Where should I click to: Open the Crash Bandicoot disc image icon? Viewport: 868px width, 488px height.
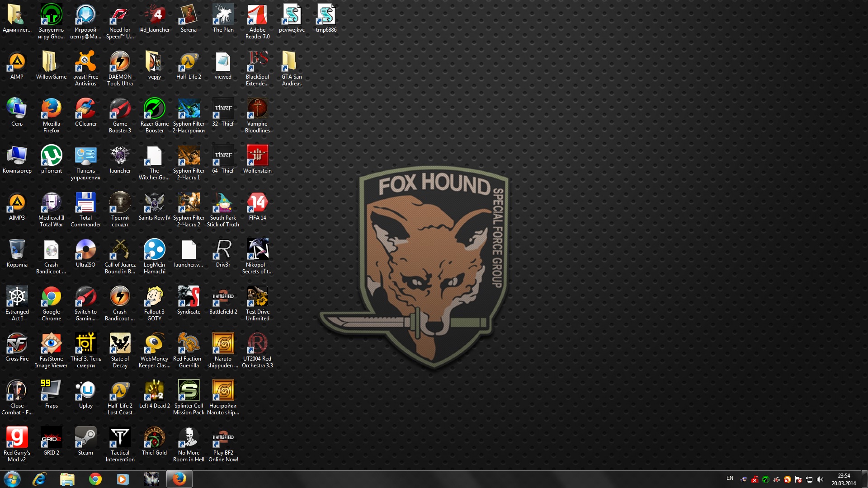pos(51,256)
